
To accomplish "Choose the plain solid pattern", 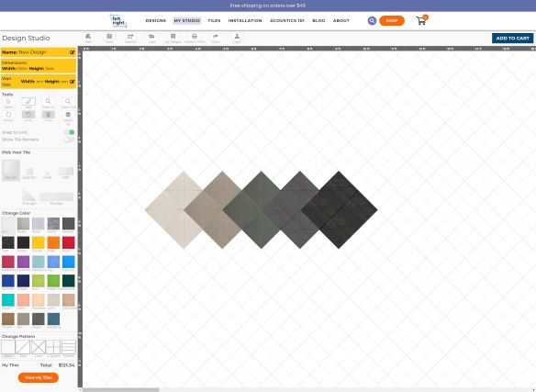I will (8, 347).
